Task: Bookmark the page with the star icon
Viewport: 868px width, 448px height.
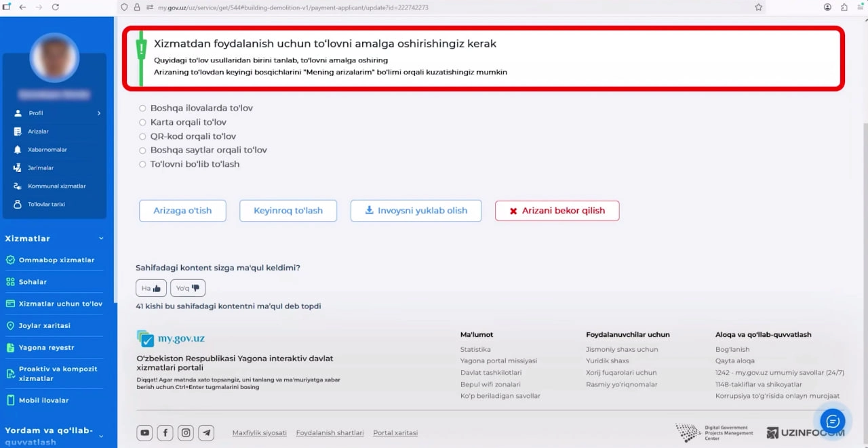Action: pos(759,7)
